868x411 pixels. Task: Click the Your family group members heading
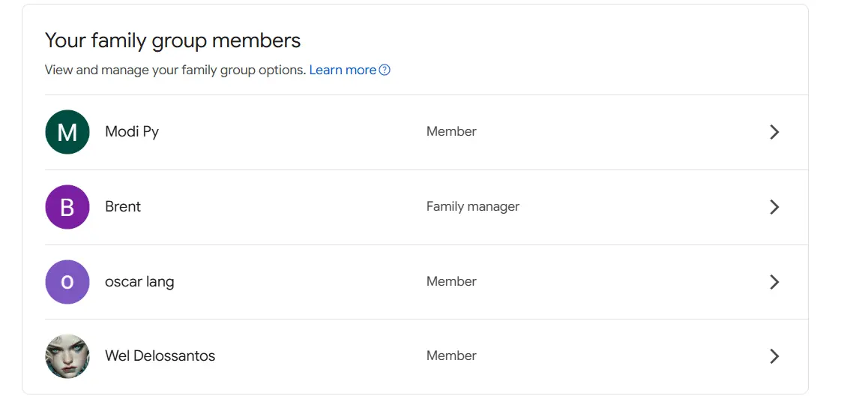click(172, 40)
